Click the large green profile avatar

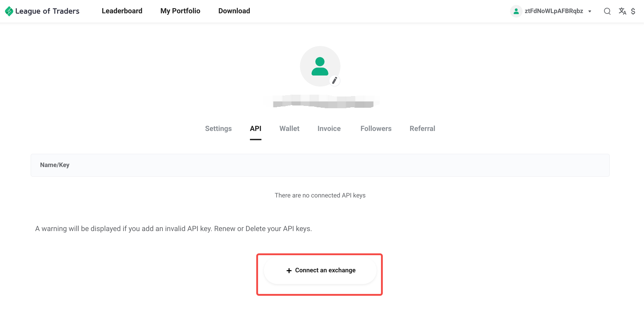320,66
